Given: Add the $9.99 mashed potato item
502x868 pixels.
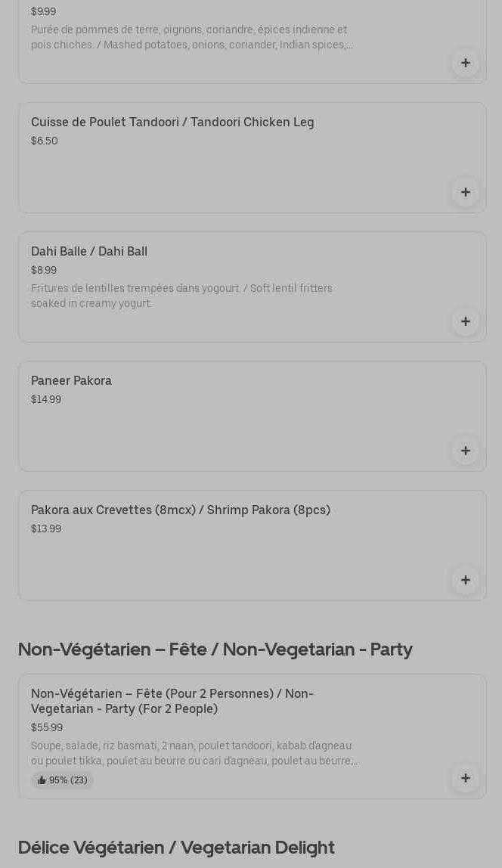Looking at the screenshot, I should click(465, 63).
